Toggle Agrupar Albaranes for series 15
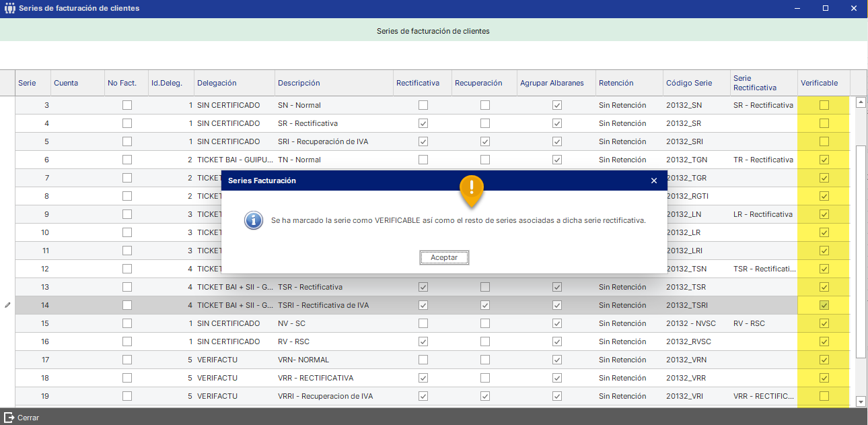Image resolution: width=868 pixels, height=425 pixels. 557,323
